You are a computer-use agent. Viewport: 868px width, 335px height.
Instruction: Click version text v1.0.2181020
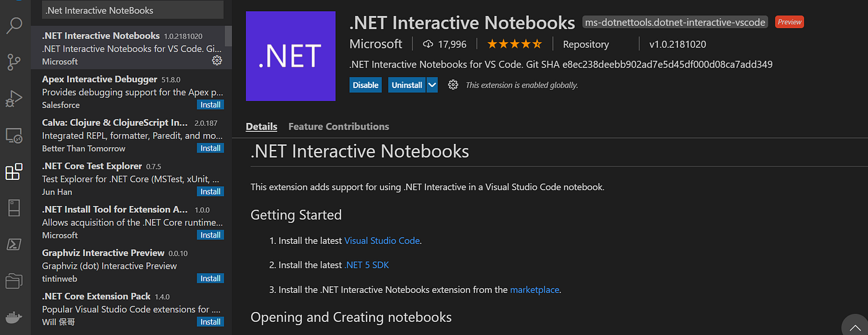click(x=677, y=45)
